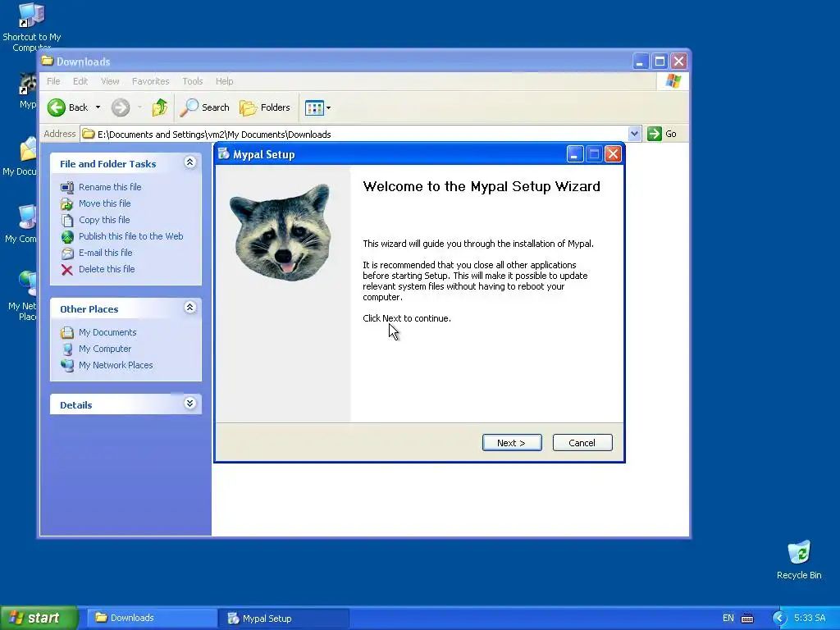Click the Go button beside address bar
The height and width of the screenshot is (630, 840).
(662, 134)
